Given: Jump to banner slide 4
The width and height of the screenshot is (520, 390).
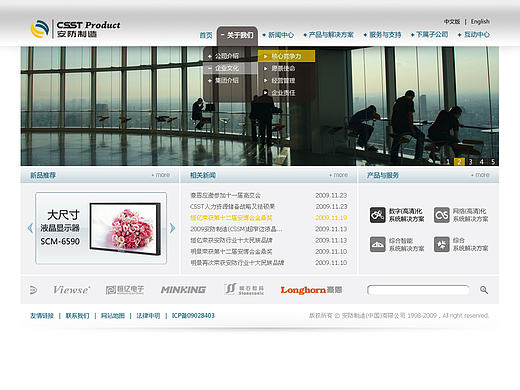Looking at the screenshot, I should coord(481,162).
